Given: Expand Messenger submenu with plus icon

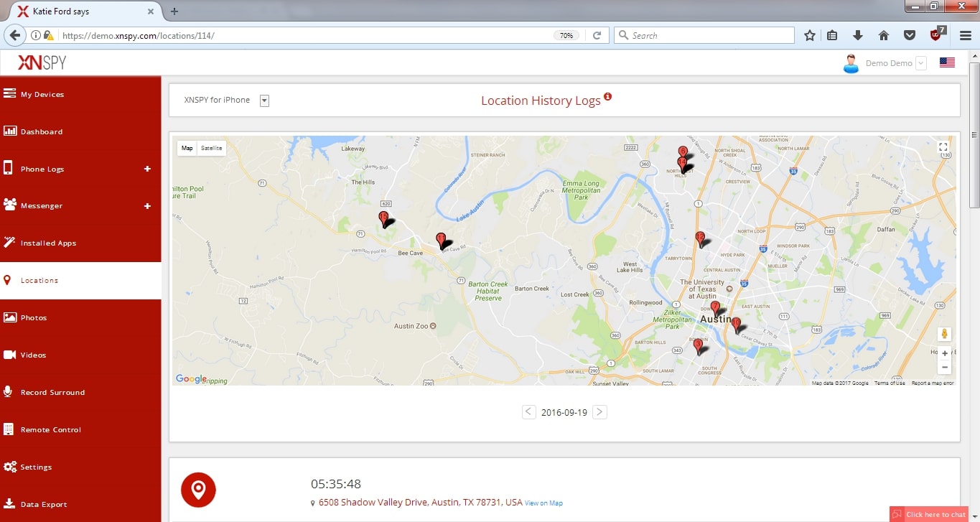Looking at the screenshot, I should [x=147, y=206].
